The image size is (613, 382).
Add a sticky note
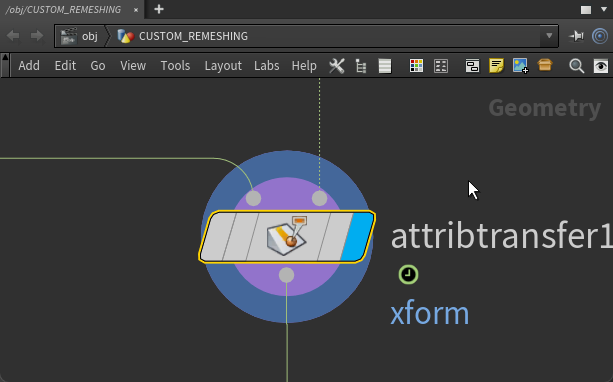pyautogui.click(x=496, y=65)
